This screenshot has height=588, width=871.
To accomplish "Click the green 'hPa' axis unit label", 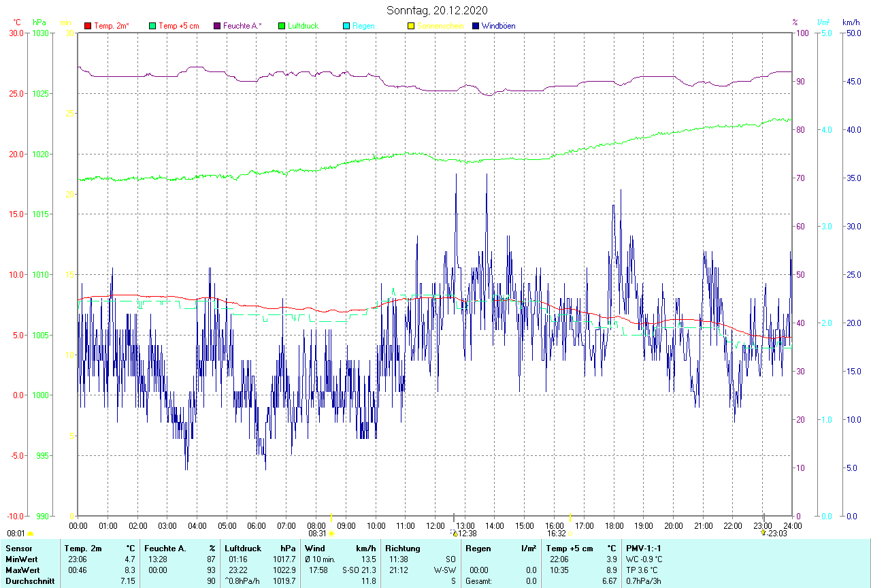I will coord(39,22).
